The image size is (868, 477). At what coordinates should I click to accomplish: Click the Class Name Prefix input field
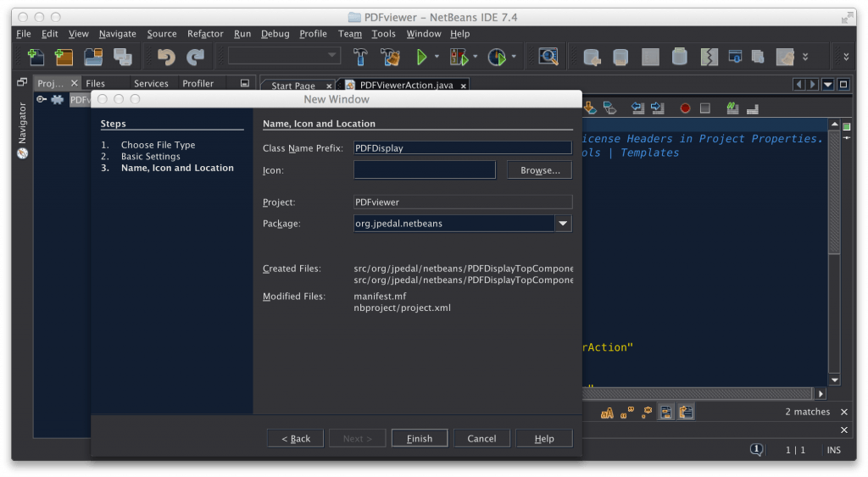[463, 147]
